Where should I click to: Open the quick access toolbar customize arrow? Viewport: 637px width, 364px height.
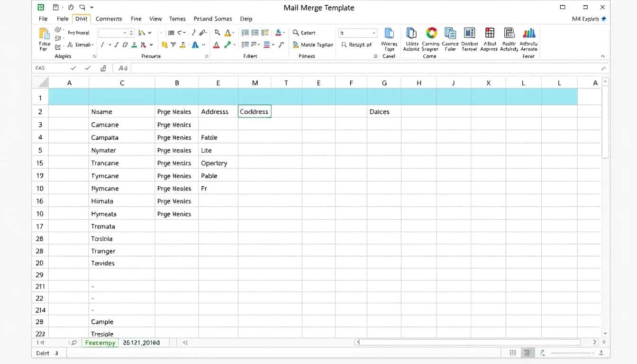point(91,8)
